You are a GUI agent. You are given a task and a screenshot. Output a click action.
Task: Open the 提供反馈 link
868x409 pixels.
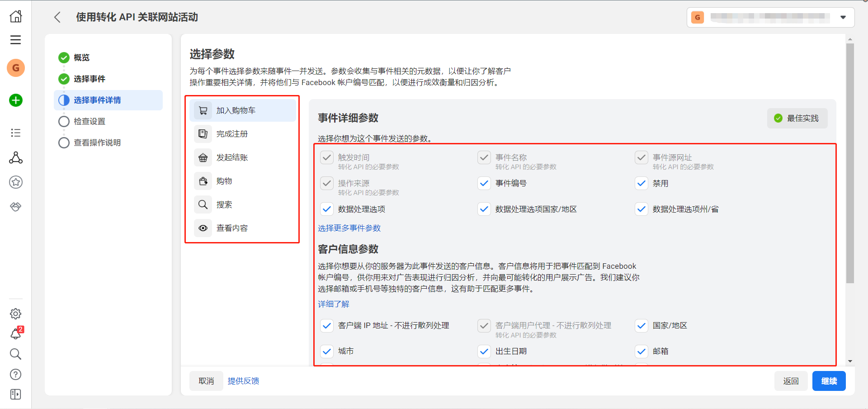click(x=243, y=381)
